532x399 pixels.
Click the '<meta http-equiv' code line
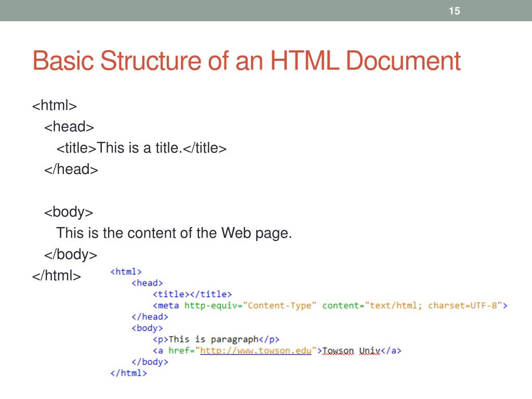(x=330, y=305)
